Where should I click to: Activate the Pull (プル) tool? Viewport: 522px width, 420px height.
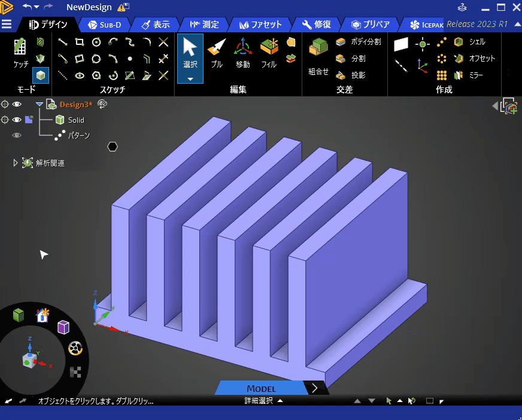click(217, 53)
